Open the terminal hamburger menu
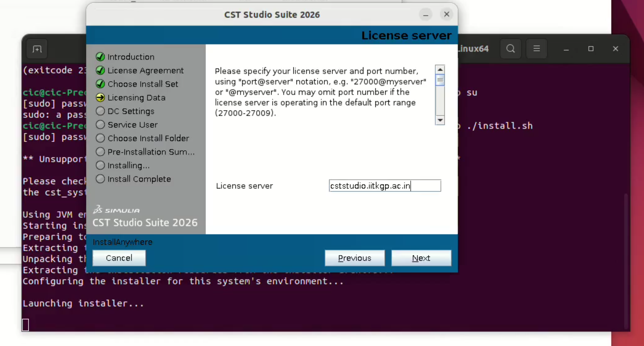Viewport: 644px width, 346px height. click(536, 49)
